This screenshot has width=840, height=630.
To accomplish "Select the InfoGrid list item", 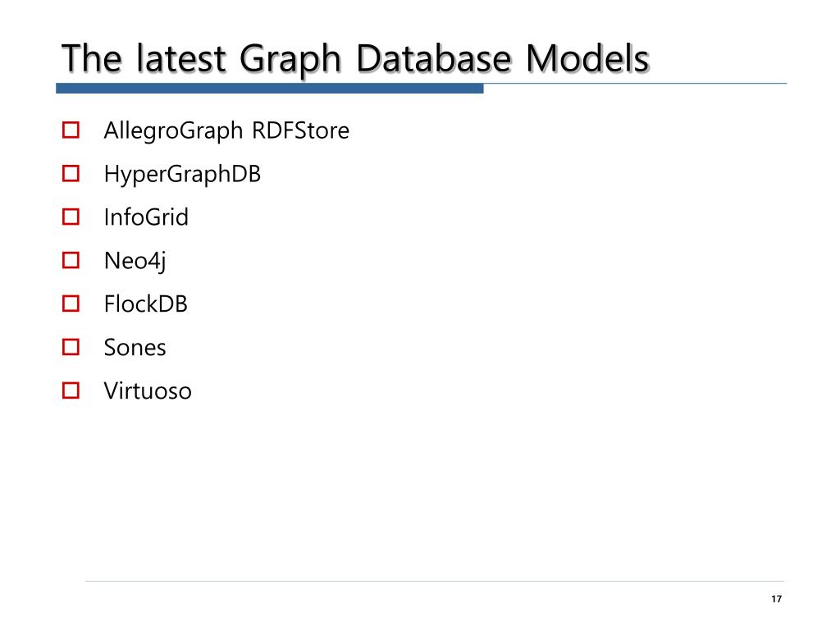I will coord(146,217).
